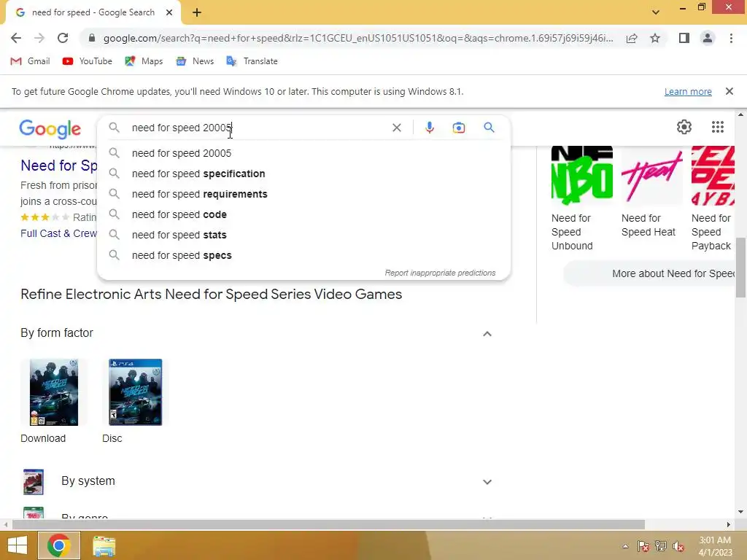Choose the Download form factor cover image
The image size is (747, 560).
click(54, 392)
